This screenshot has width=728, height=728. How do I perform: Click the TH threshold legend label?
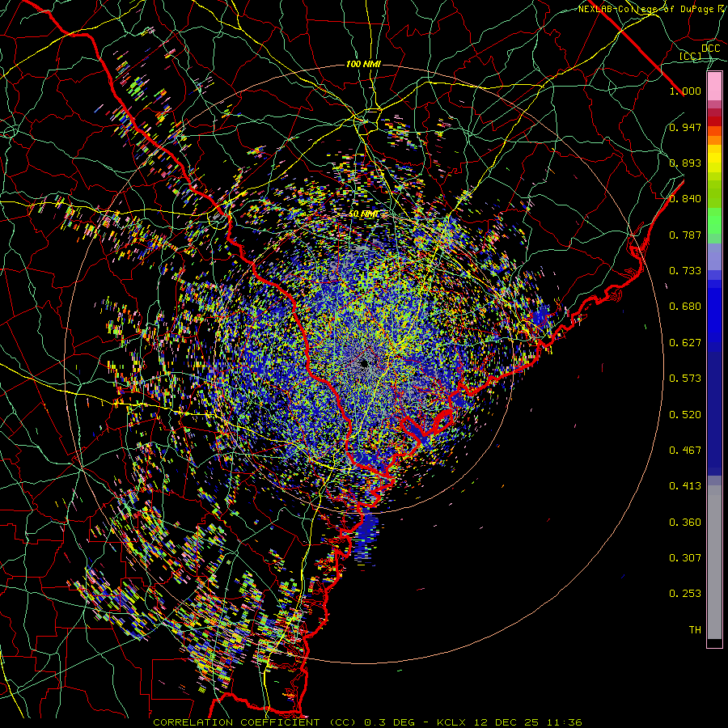(695, 630)
